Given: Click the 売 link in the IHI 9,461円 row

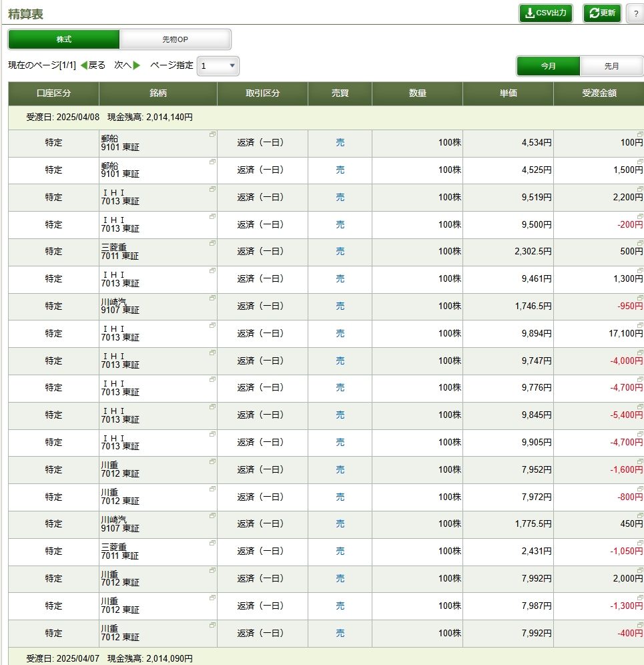Looking at the screenshot, I should [340, 278].
